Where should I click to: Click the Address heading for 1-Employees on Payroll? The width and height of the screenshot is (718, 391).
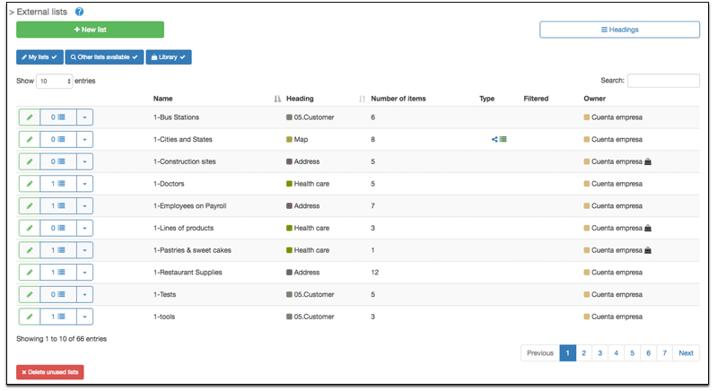pyautogui.click(x=307, y=206)
